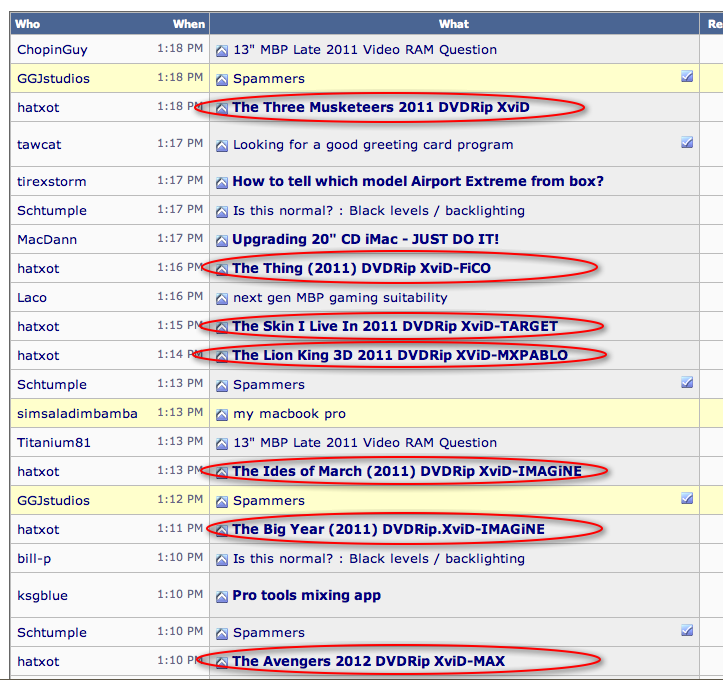Screen dimensions: 723x680
Task: Open The Avengers 2012 DVDRip XviD-MAX thread
Action: pos(369,661)
